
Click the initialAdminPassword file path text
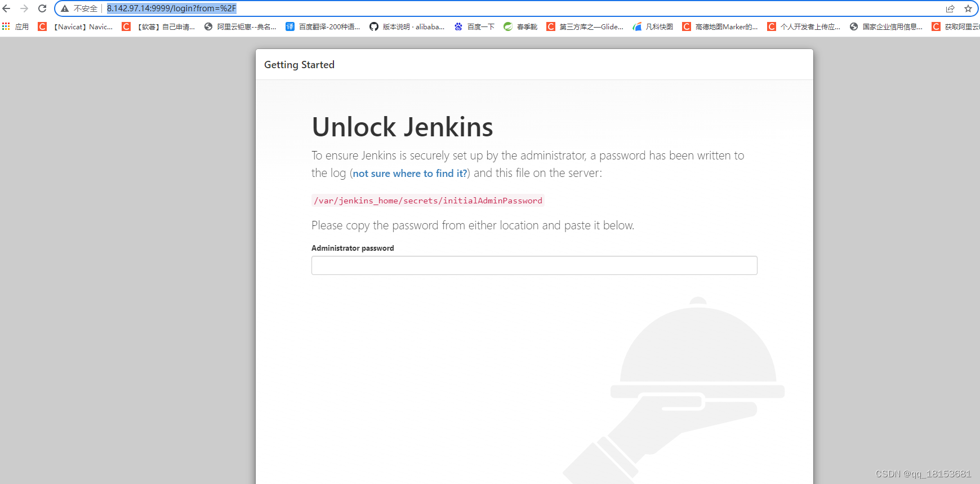pos(427,201)
